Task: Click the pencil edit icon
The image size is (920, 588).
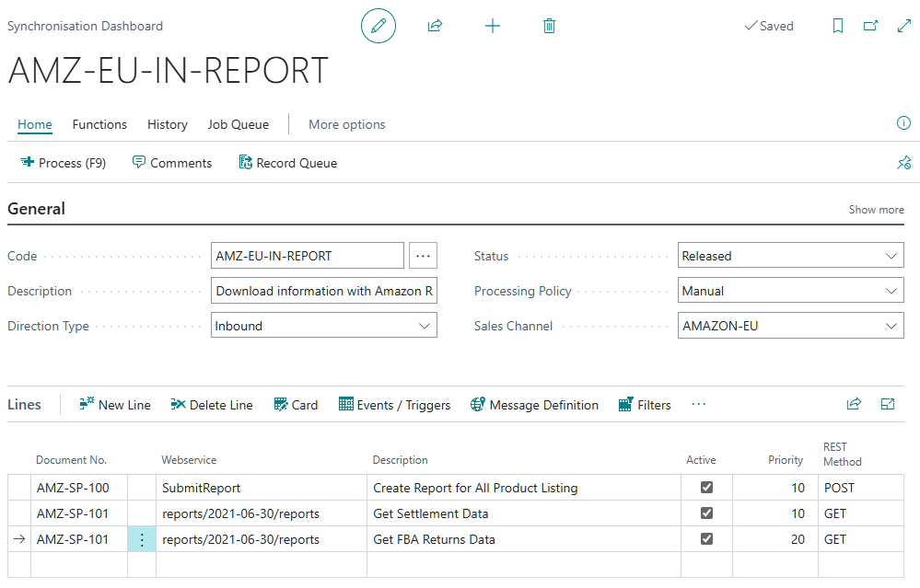Action: [x=378, y=26]
